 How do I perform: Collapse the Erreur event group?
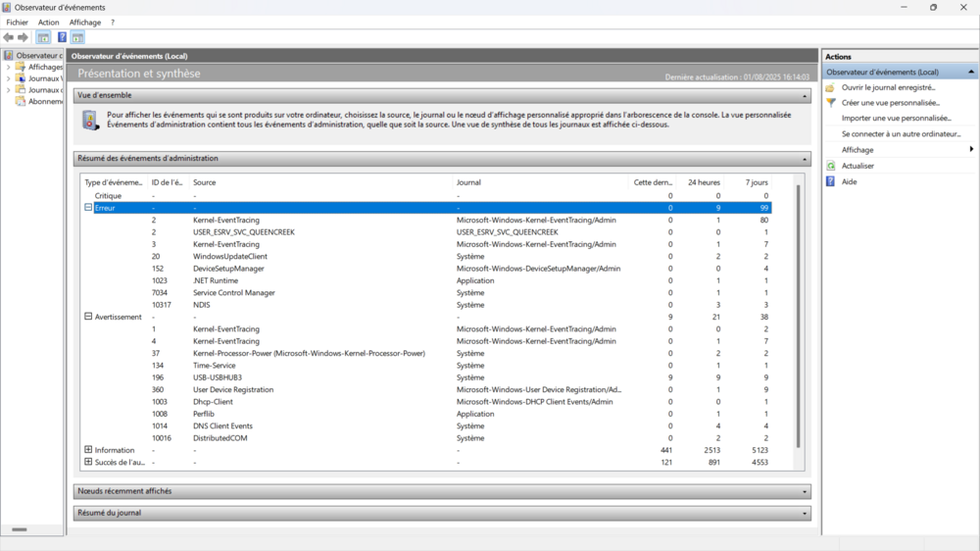tap(88, 208)
